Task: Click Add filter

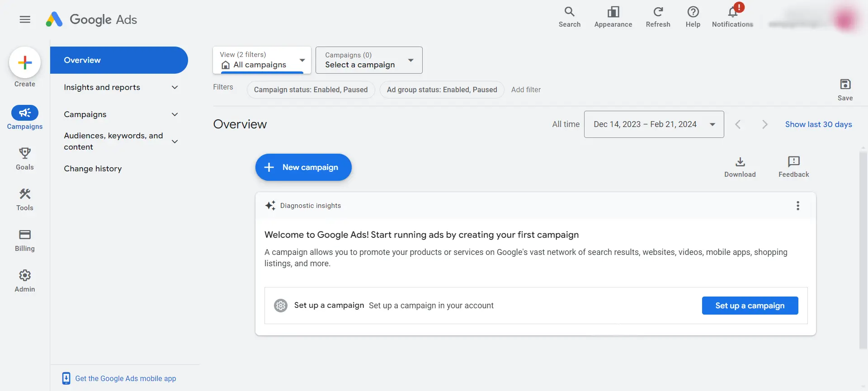Action: pos(526,90)
